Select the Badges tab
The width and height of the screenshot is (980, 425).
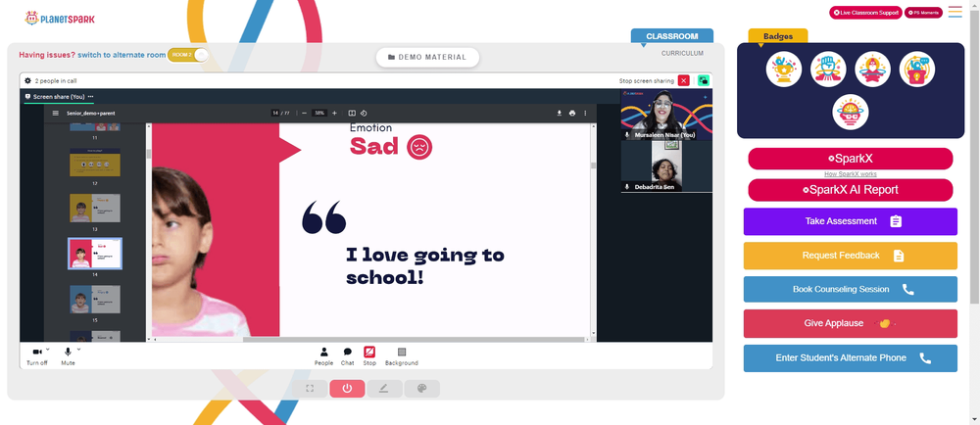[778, 36]
